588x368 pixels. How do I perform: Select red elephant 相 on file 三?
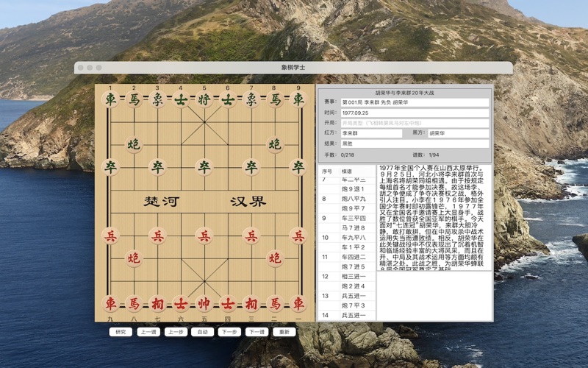(x=251, y=304)
